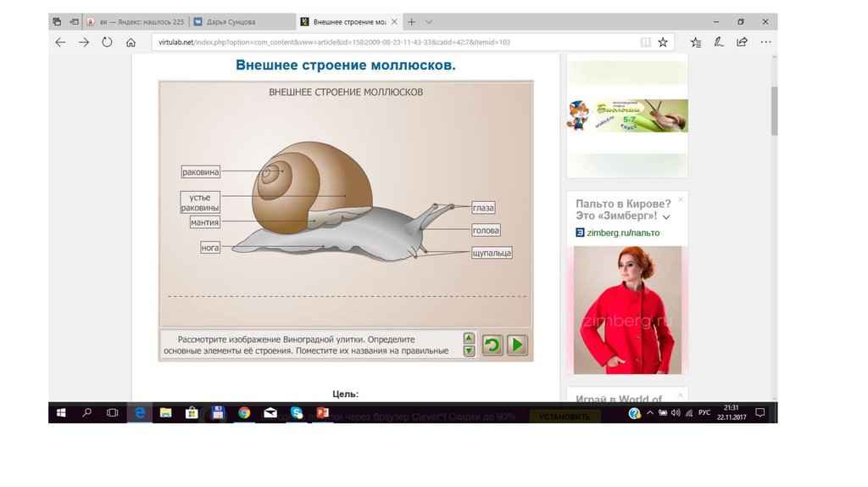
Task: Open the Edge Share icon
Action: coord(743,42)
